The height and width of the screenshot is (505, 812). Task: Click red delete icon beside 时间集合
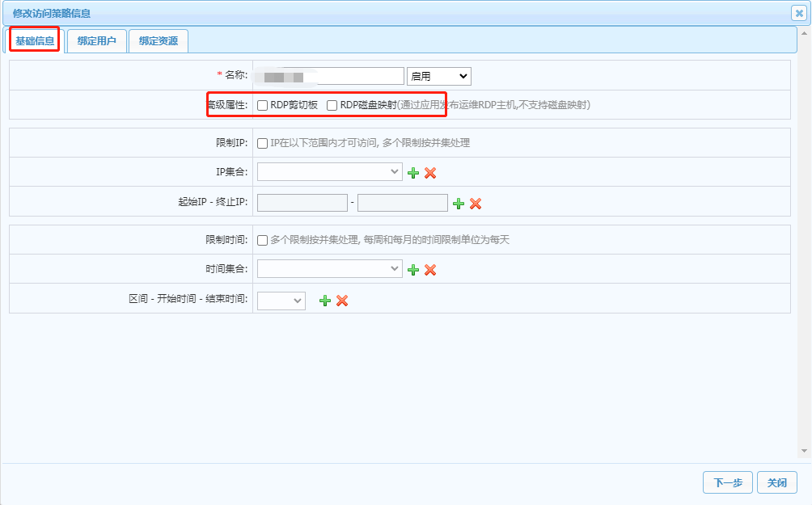pyautogui.click(x=430, y=270)
